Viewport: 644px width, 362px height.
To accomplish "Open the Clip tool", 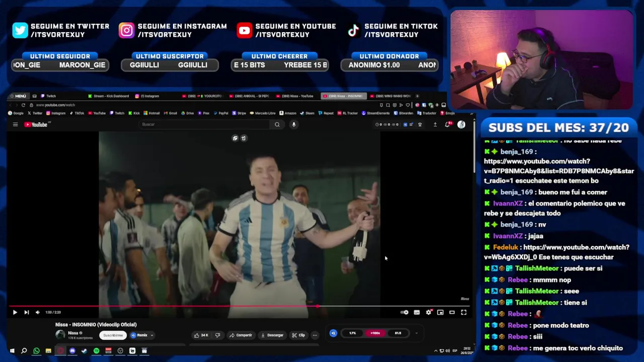I will (298, 335).
